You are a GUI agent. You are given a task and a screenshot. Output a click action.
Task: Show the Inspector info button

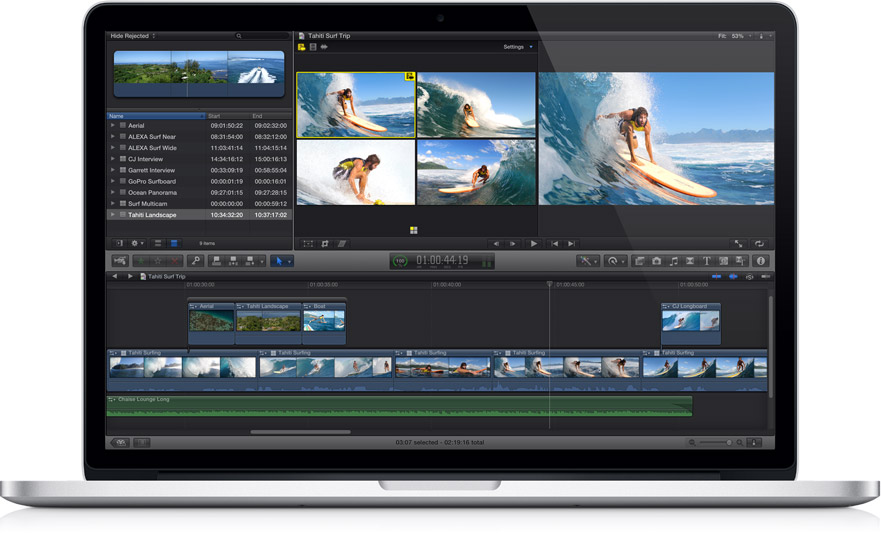tap(761, 261)
